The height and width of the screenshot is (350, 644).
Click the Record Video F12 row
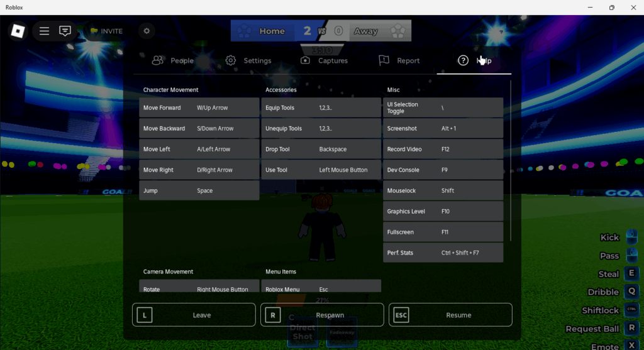443,149
